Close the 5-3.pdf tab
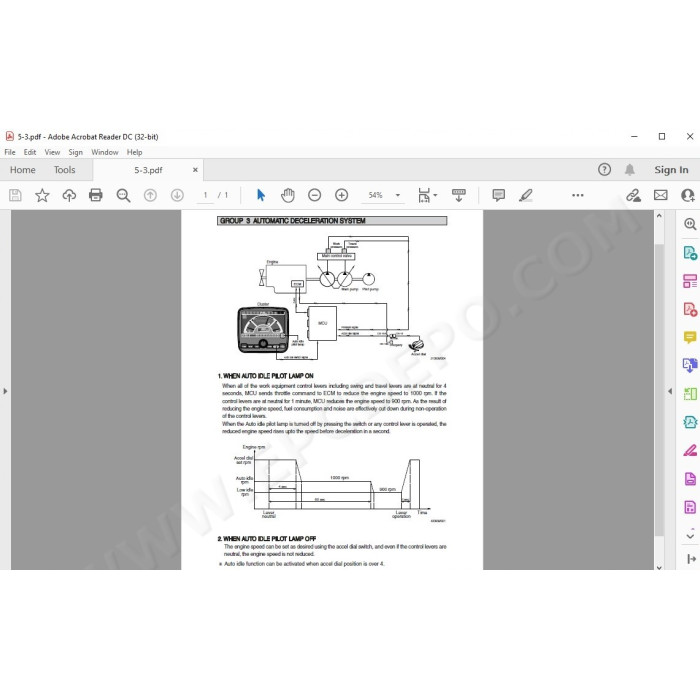Screen dimensions: 700x700 (x=195, y=170)
